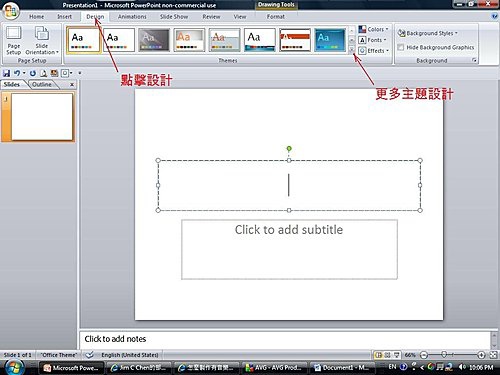Apply the blue teal dark theme

[330, 40]
